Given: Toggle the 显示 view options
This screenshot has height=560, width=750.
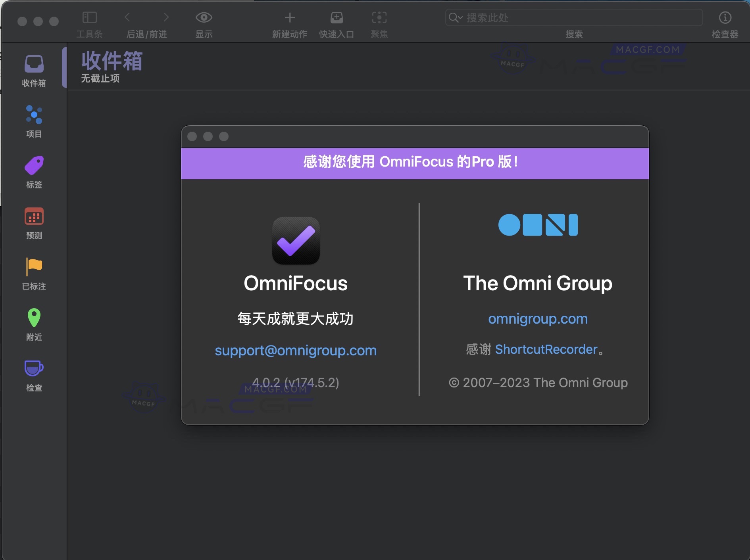Looking at the screenshot, I should tap(204, 17).
